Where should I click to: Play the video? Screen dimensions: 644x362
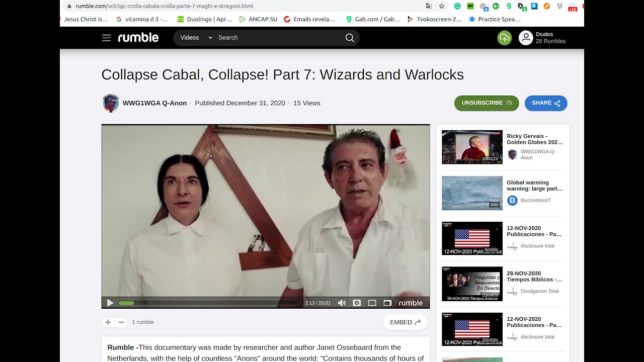click(110, 303)
